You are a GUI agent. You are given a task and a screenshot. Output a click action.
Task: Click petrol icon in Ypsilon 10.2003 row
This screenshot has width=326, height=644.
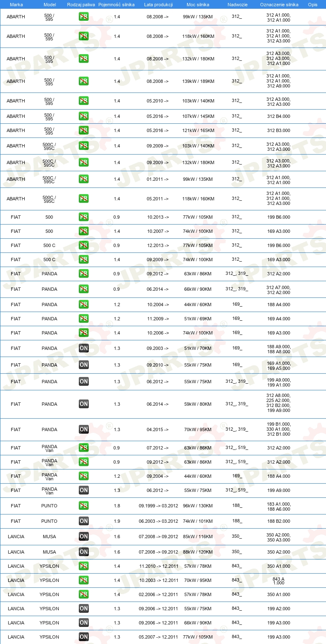(84, 580)
